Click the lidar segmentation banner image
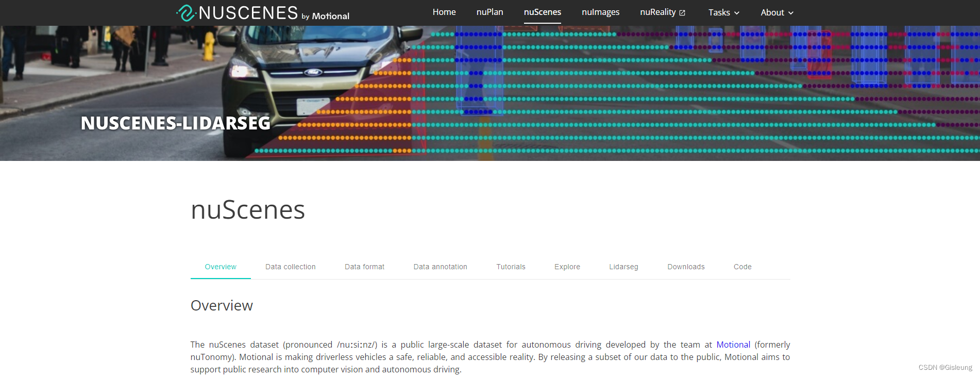Screen dimensions: 980x376 490,93
